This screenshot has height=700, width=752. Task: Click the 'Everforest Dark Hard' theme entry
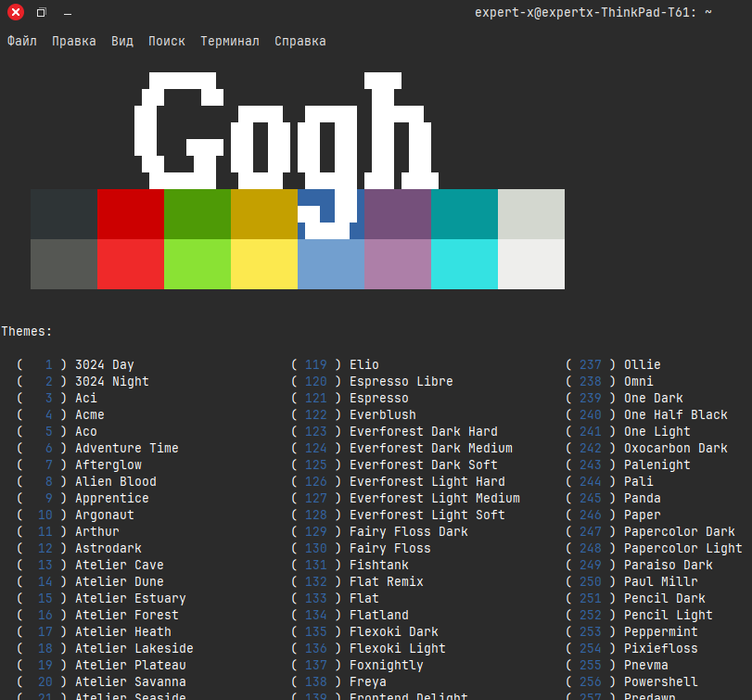[424, 431]
